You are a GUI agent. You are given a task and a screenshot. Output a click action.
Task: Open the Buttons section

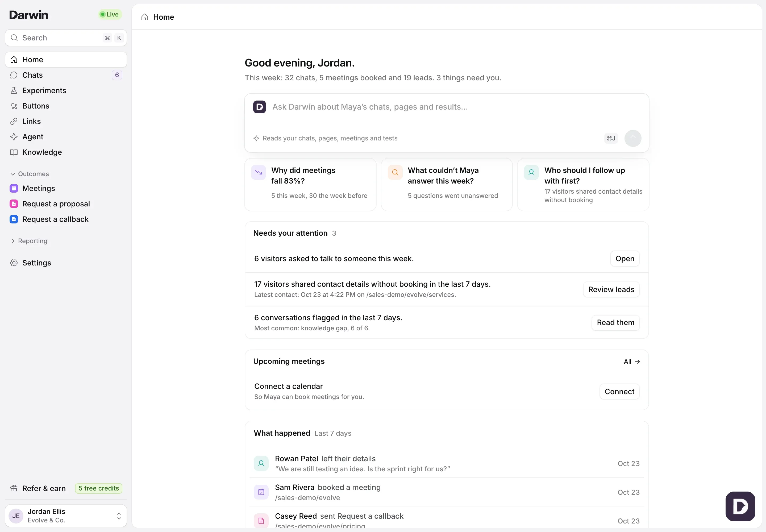[x=66, y=106]
